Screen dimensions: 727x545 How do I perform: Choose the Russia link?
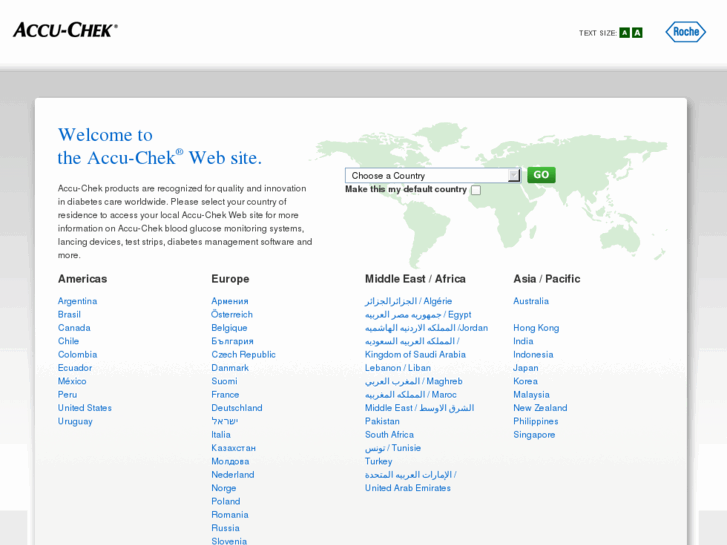[225, 528]
